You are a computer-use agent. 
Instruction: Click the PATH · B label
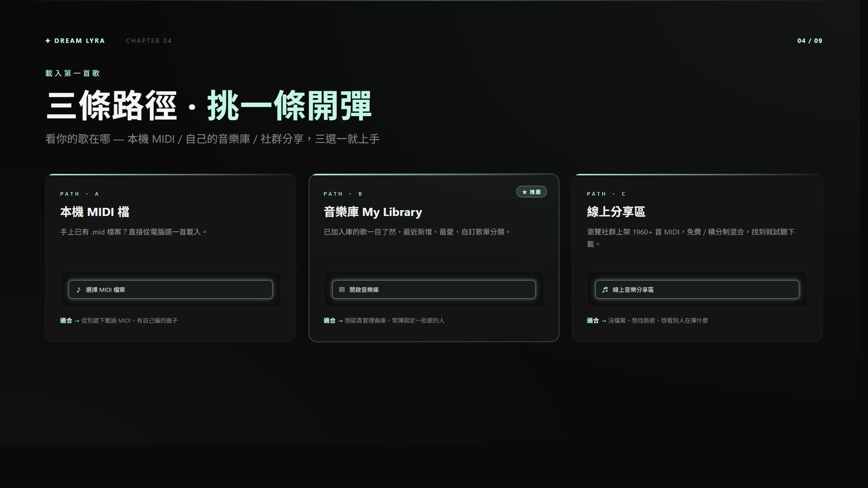pos(343,194)
